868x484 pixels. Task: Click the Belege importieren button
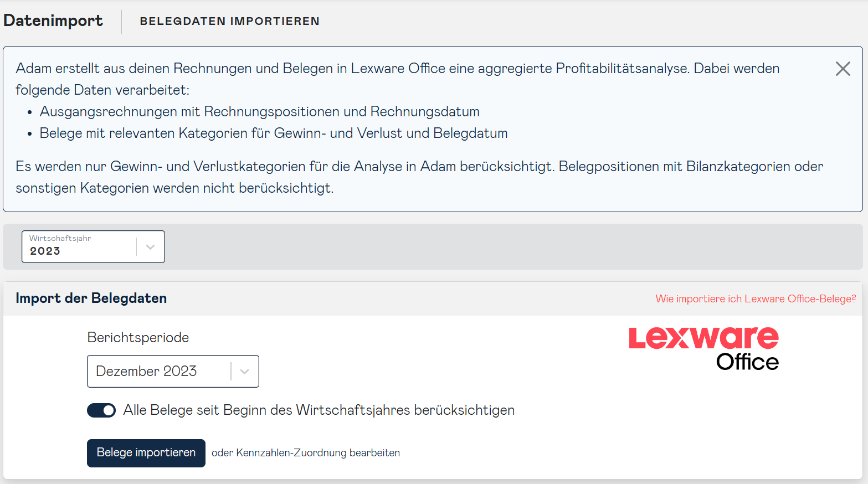146,453
